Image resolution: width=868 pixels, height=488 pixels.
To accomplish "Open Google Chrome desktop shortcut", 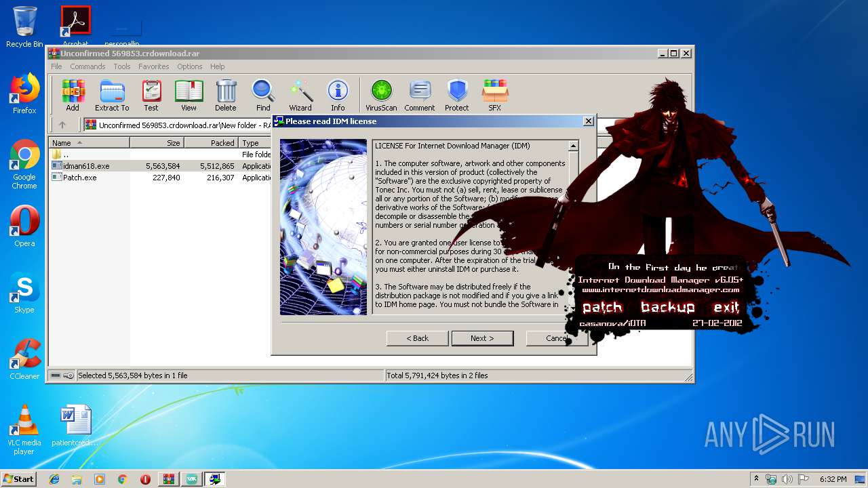I will pos(24,164).
